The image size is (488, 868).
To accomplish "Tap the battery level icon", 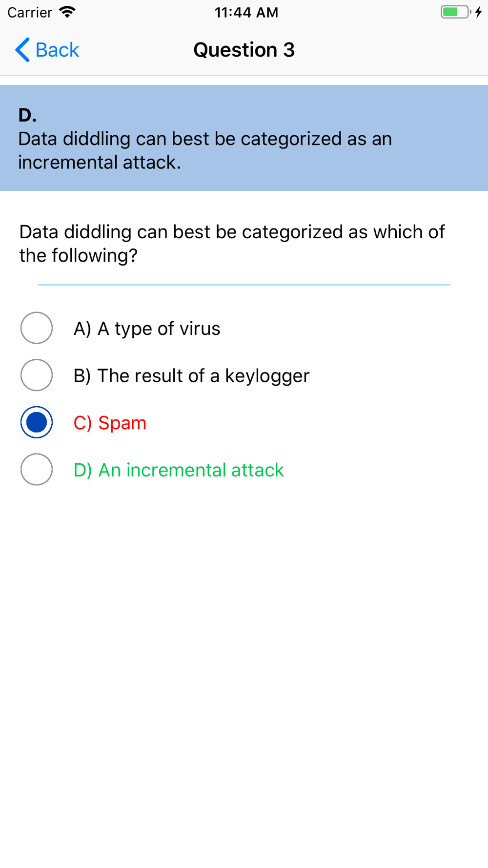I will tap(454, 12).
